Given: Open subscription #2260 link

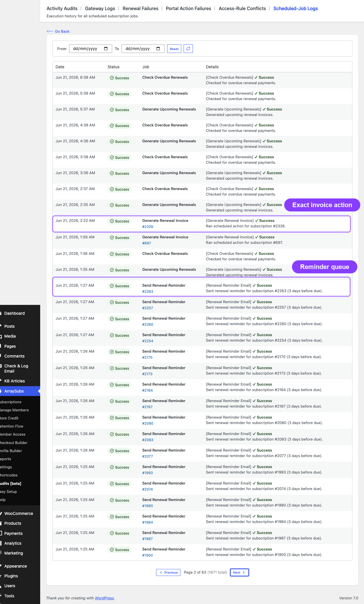Looking at the screenshot, I should 148,325.
